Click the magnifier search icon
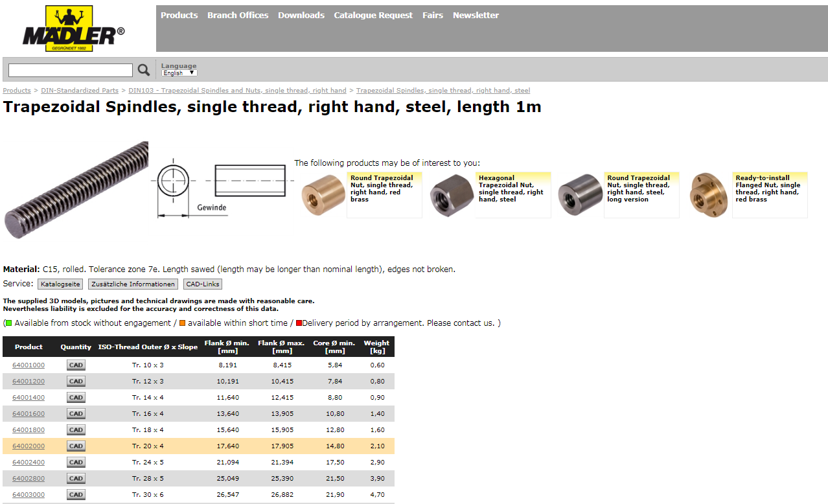828x504 pixels. tap(144, 70)
